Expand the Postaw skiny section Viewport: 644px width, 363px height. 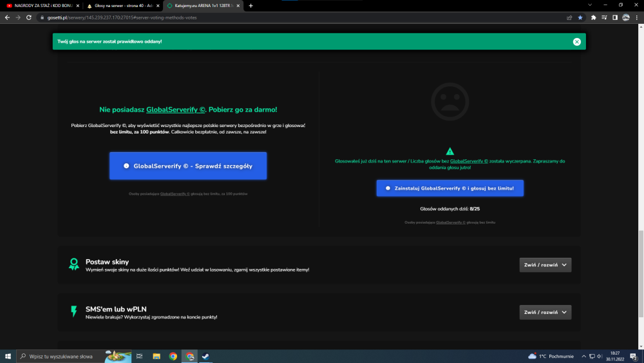545,265
